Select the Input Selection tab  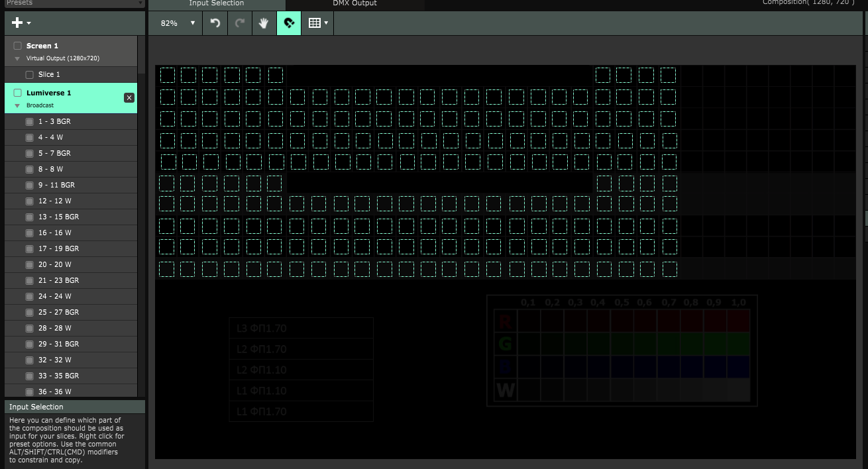pyautogui.click(x=216, y=4)
